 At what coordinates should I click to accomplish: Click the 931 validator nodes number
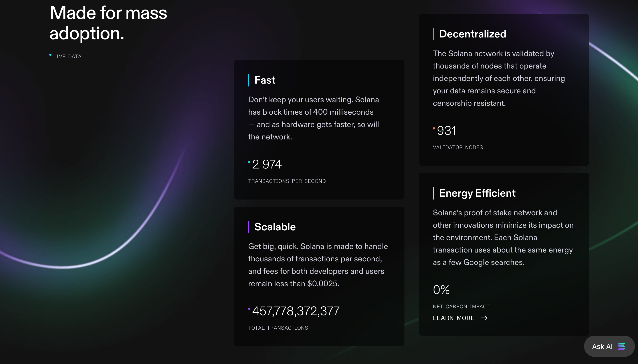446,131
